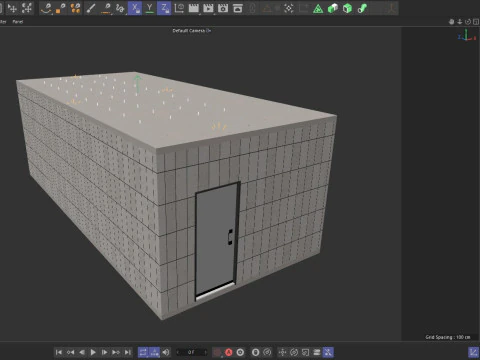Viewport: 480px width, 360px height.
Task: Toggle the parameter keying icon
Action: 317,352
